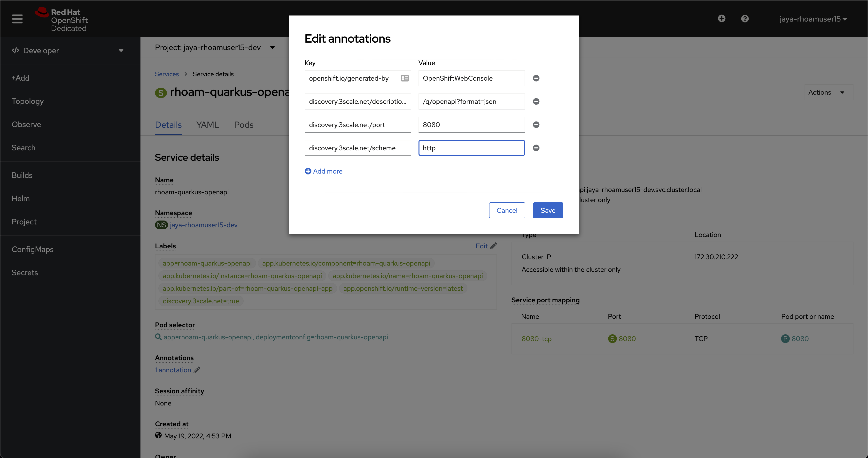Remove the discovery.3scale.net/port annotation row

tap(536, 125)
